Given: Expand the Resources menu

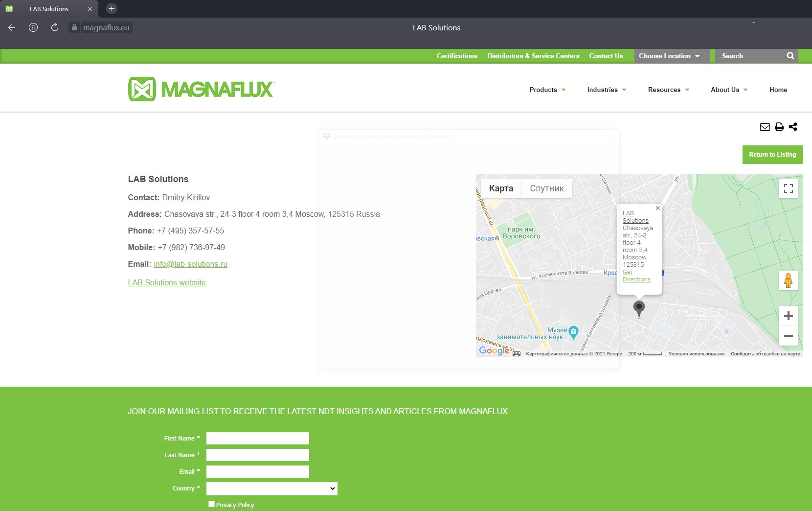Looking at the screenshot, I should click(x=669, y=90).
